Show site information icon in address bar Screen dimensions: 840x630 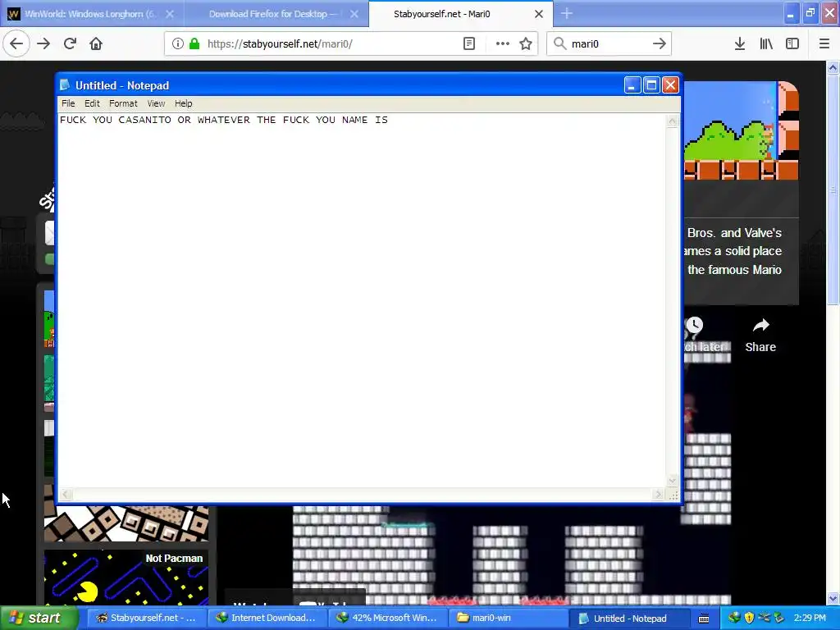[x=177, y=43]
